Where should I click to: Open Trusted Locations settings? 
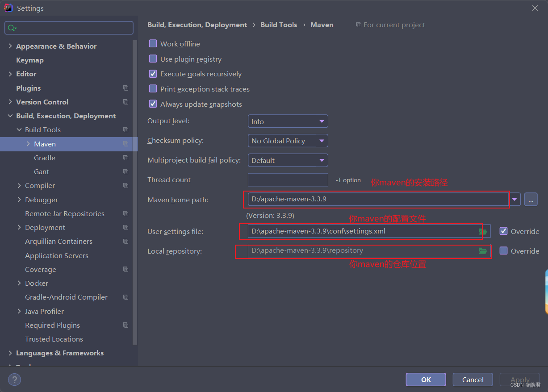(54, 339)
